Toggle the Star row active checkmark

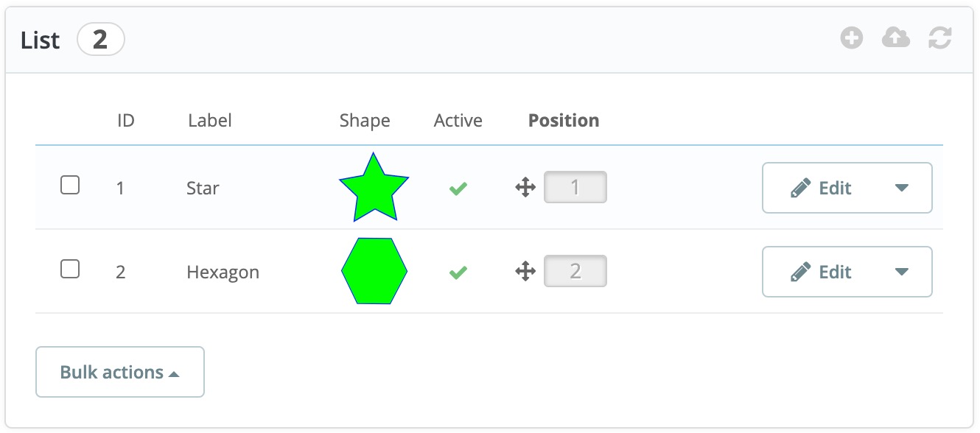[458, 189]
